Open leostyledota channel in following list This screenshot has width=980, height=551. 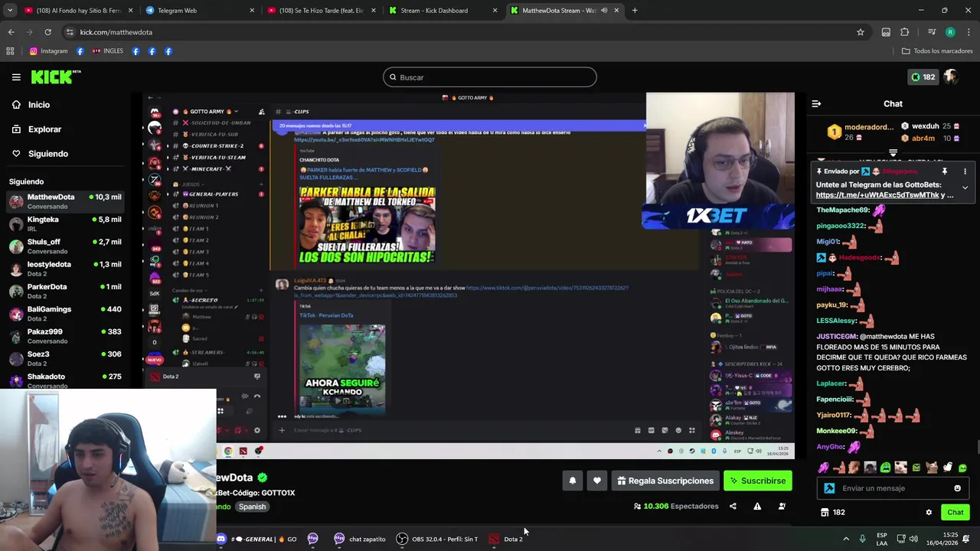pos(66,269)
